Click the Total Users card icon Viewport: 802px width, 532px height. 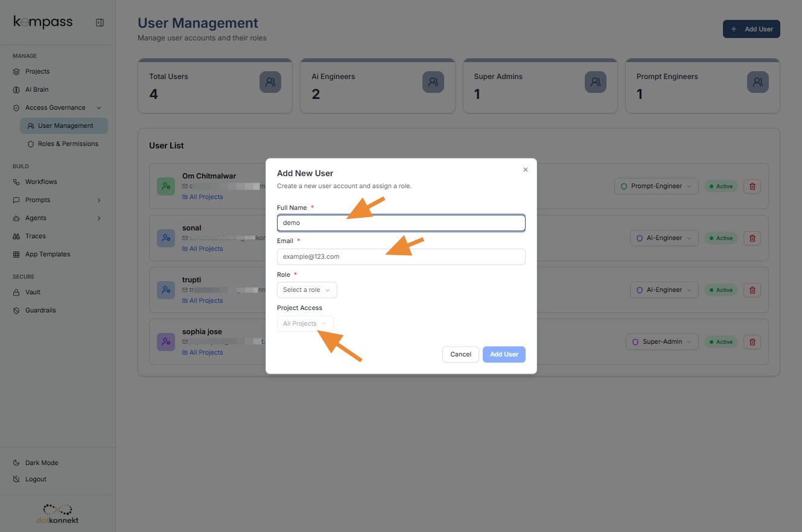[270, 82]
